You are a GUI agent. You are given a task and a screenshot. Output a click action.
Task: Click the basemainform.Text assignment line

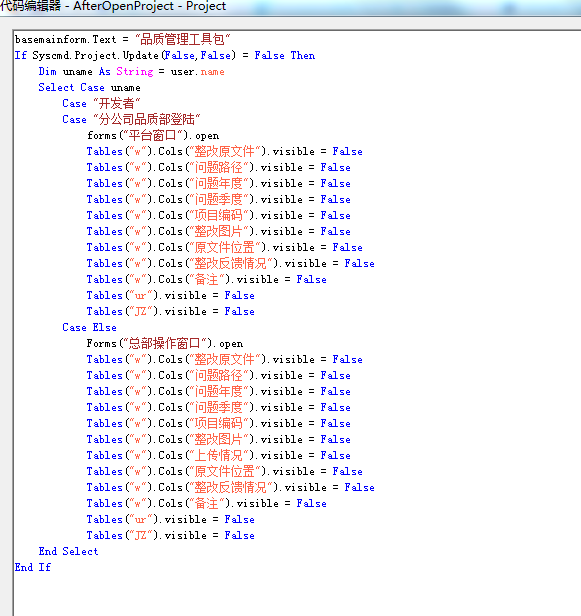123,40
